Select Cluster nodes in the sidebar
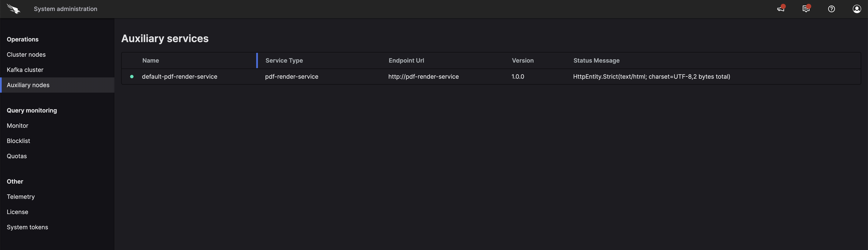 pyautogui.click(x=26, y=54)
